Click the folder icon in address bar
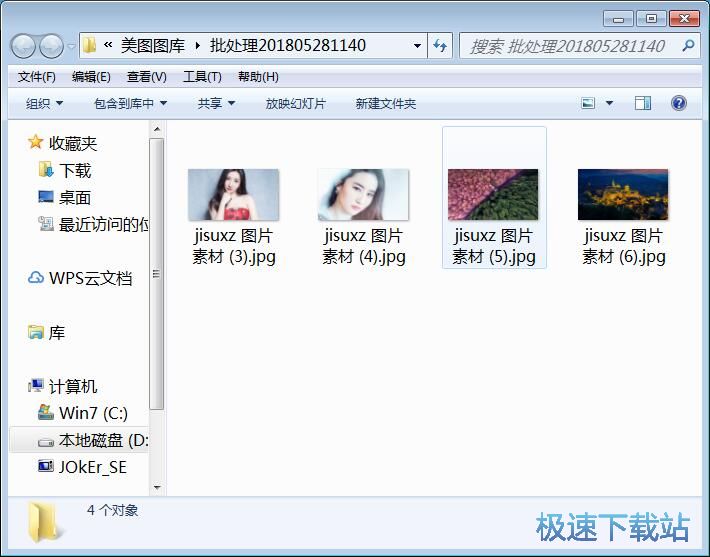The image size is (710, 557). (90, 45)
